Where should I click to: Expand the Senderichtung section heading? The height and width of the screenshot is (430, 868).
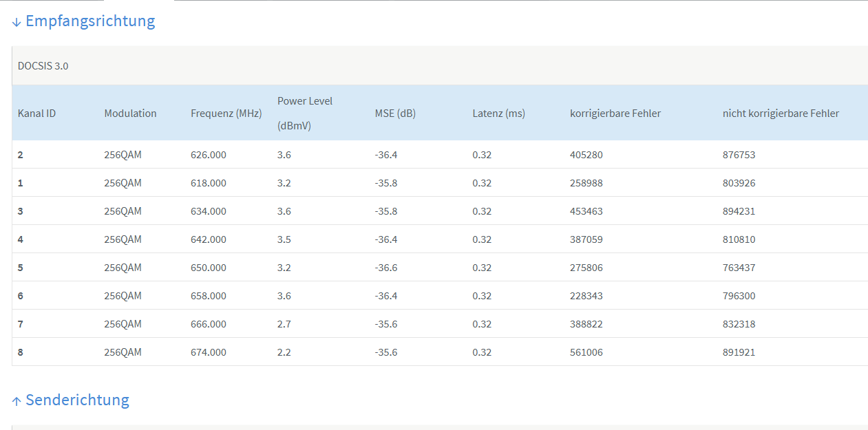[77, 400]
